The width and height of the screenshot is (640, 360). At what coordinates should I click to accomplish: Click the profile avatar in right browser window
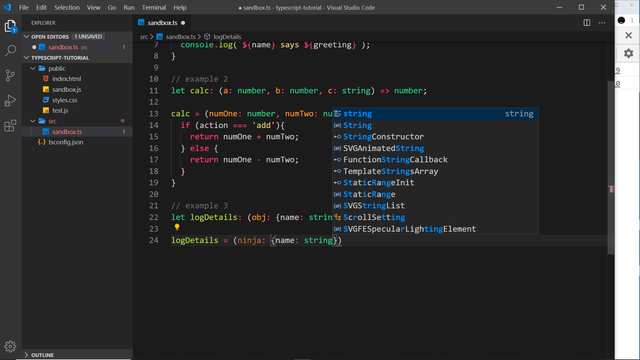(x=621, y=20)
